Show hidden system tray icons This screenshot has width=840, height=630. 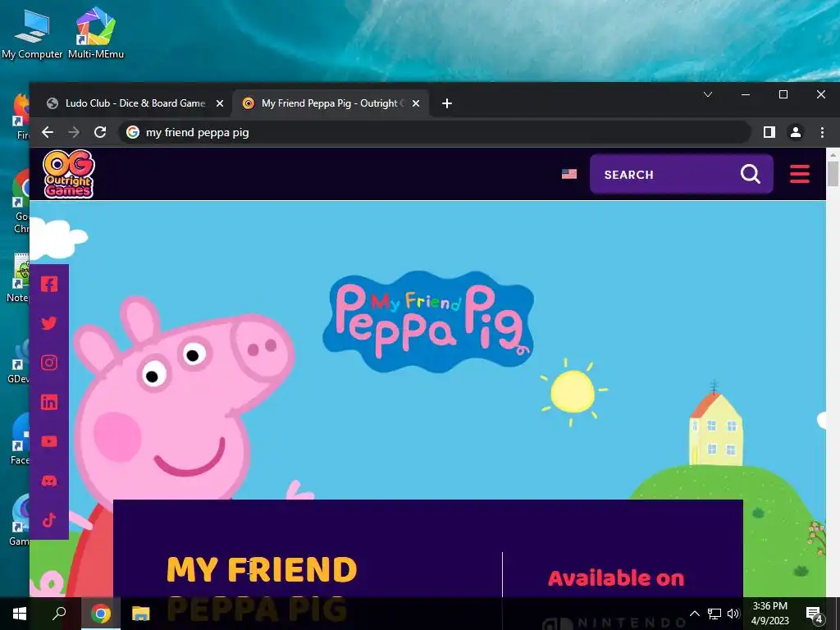point(694,614)
